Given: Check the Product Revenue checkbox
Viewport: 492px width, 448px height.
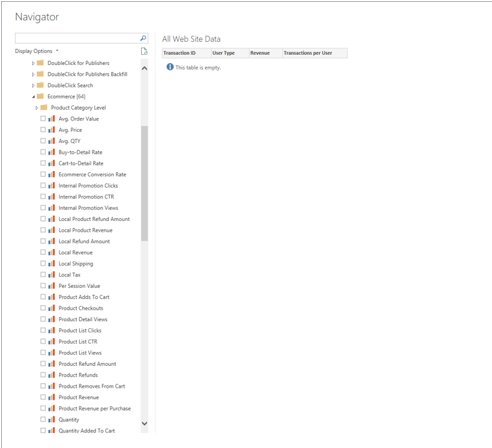Looking at the screenshot, I should [x=43, y=397].
